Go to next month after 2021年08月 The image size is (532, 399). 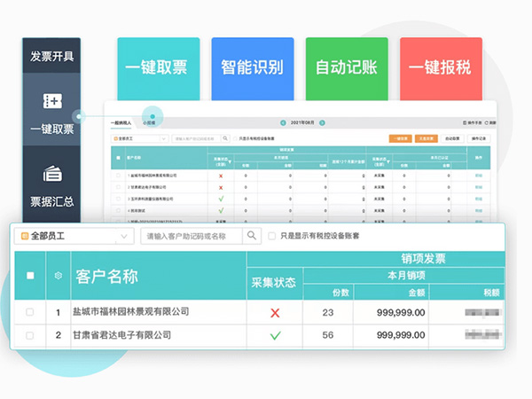[322, 123]
